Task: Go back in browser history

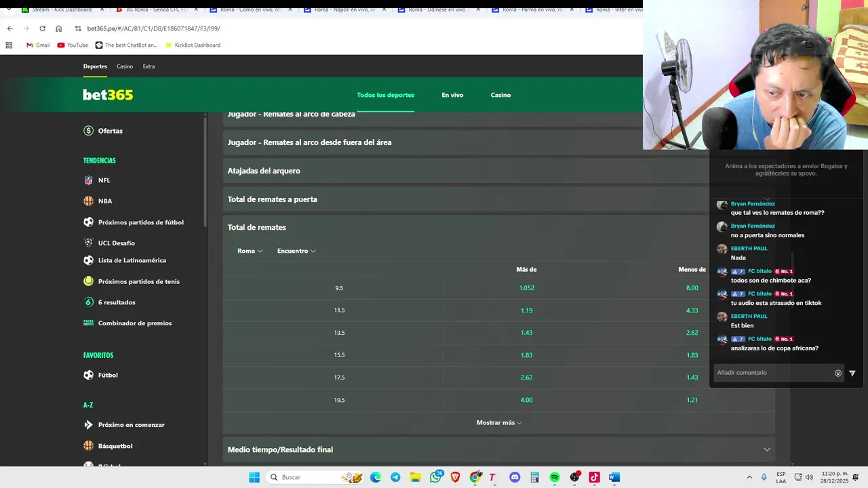Action: pyautogui.click(x=9, y=28)
